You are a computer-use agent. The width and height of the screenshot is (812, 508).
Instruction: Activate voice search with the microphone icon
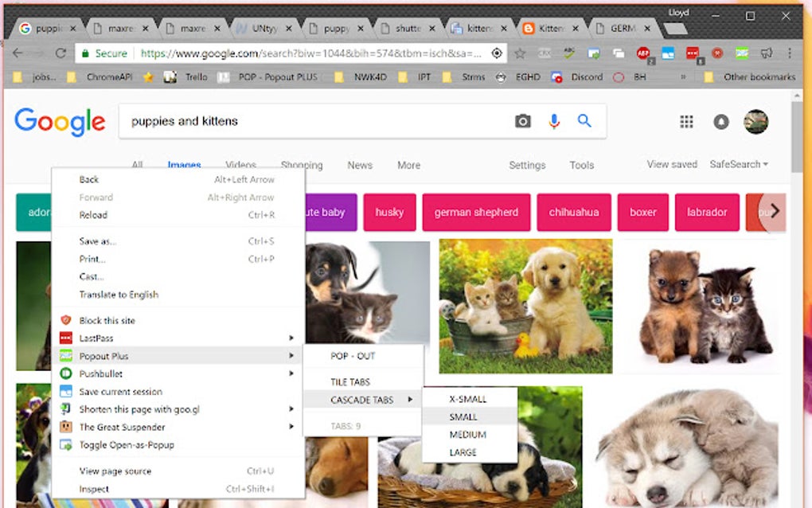tap(554, 120)
